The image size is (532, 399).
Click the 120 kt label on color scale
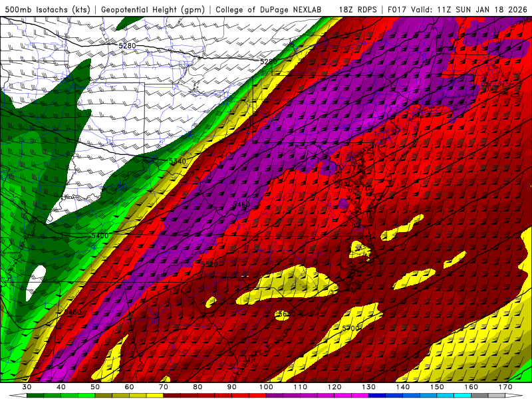click(334, 387)
